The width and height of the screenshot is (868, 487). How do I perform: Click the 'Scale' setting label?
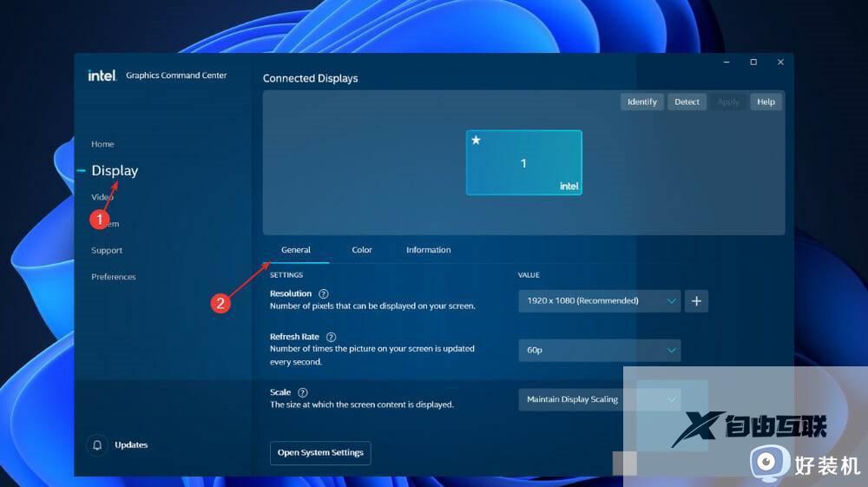(280, 392)
